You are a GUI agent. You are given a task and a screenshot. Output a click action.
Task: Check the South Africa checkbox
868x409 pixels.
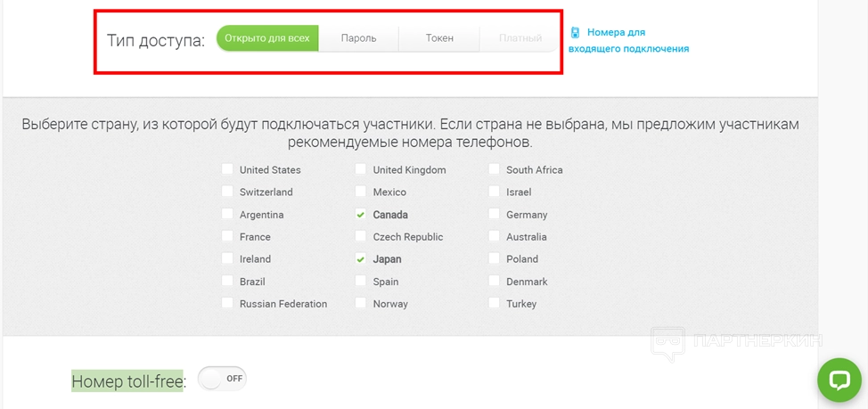[x=495, y=169]
